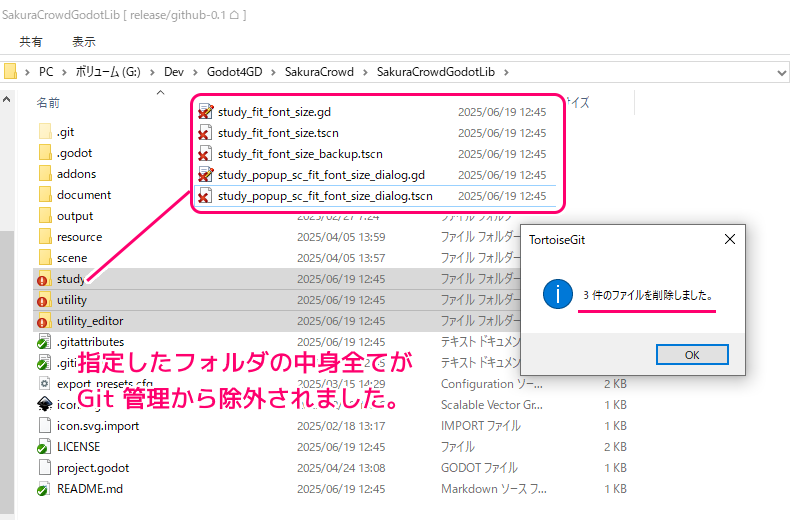Open the 共有 ribbon tab
Viewport: 790px width, 520px height.
point(31,42)
